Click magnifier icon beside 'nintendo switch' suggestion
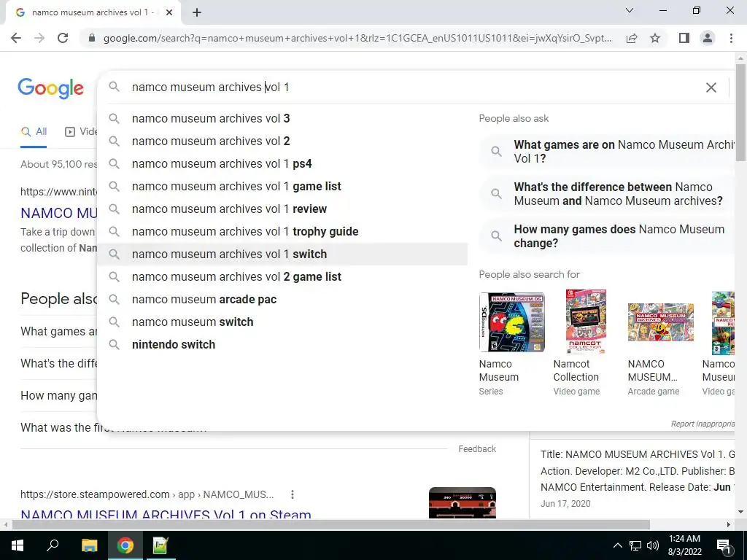The height and width of the screenshot is (560, 747). coord(114,345)
